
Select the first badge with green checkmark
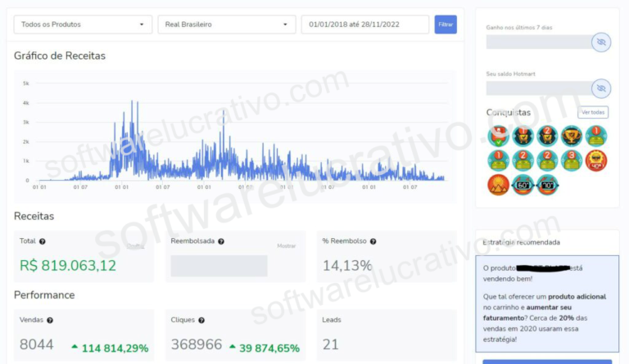click(498, 136)
